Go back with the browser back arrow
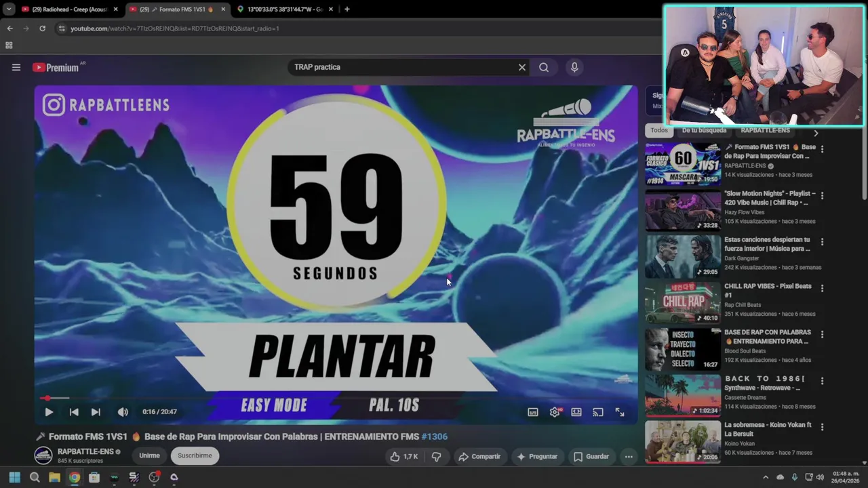Viewport: 868px width, 488px height. (x=9, y=28)
